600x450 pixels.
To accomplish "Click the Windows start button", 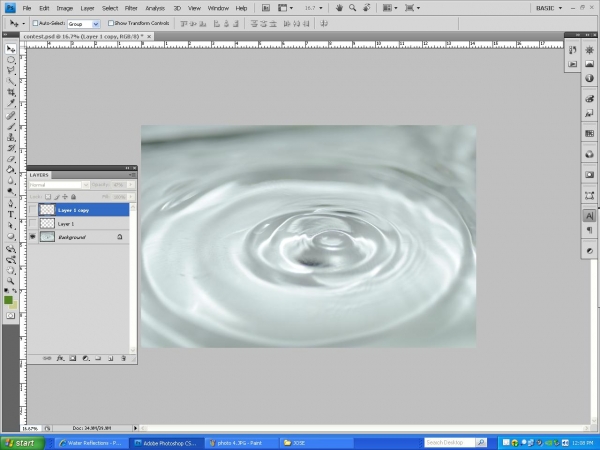I will tap(22, 443).
